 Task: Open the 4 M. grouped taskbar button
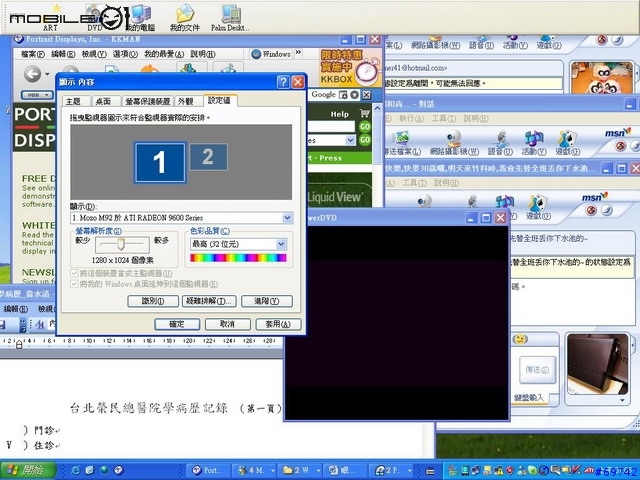(x=256, y=470)
